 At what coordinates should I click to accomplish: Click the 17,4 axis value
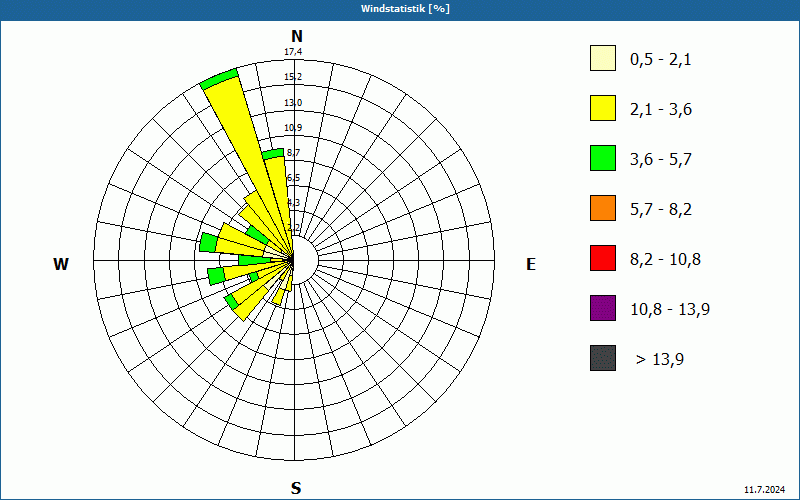(x=293, y=52)
